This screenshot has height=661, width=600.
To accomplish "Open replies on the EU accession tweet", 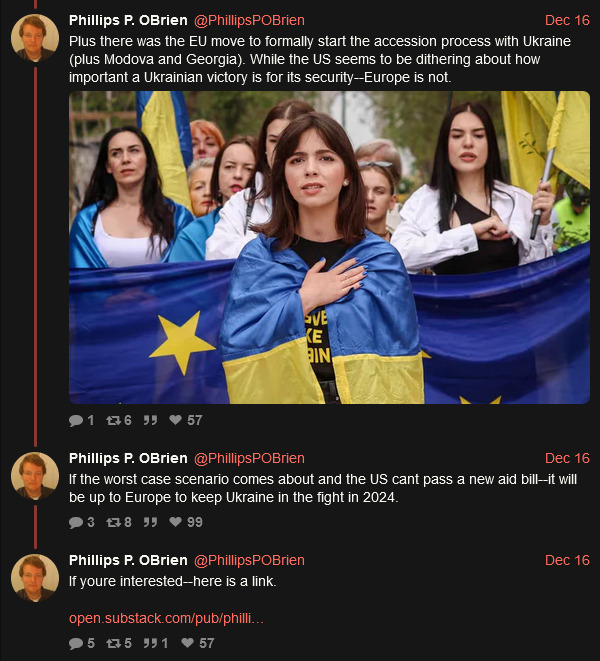I will point(76,420).
